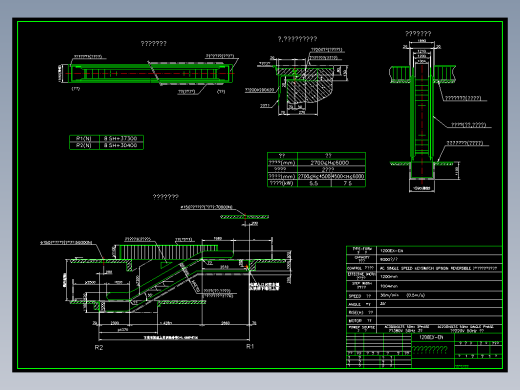Click the 1200EX-EN model value in spec table
The height and width of the screenshot is (390, 520).
(391, 251)
